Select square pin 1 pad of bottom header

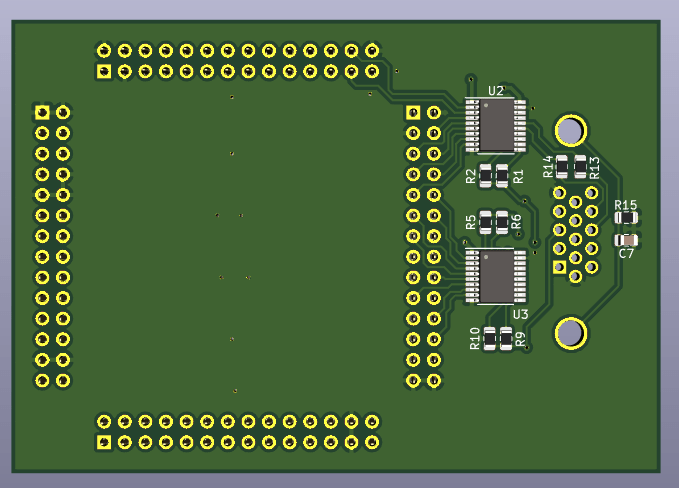pyautogui.click(x=103, y=442)
